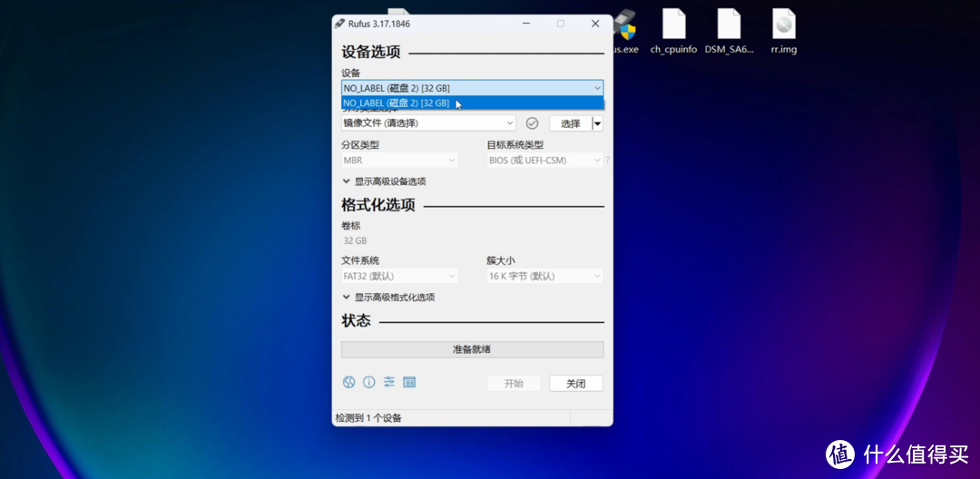Viewport: 980px width, 479px height.
Task: Expand 显示高级设备选项
Action: pos(385,181)
